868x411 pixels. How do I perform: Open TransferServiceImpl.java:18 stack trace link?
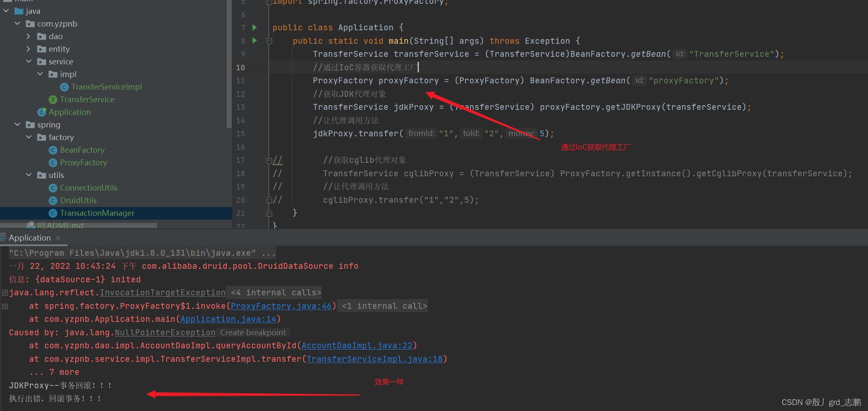[375, 359]
